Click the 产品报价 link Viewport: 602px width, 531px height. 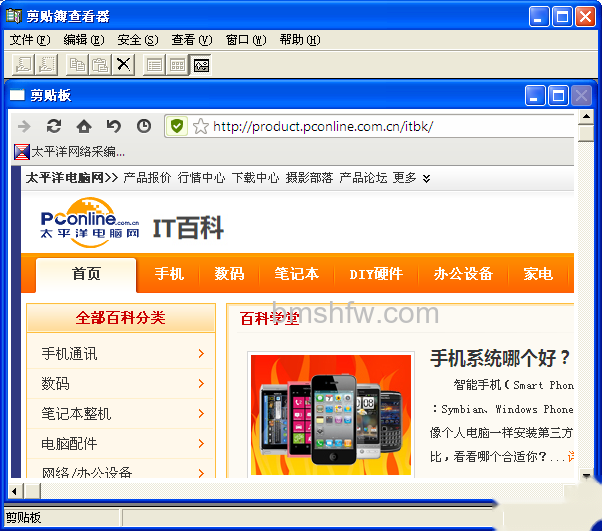pyautogui.click(x=147, y=178)
